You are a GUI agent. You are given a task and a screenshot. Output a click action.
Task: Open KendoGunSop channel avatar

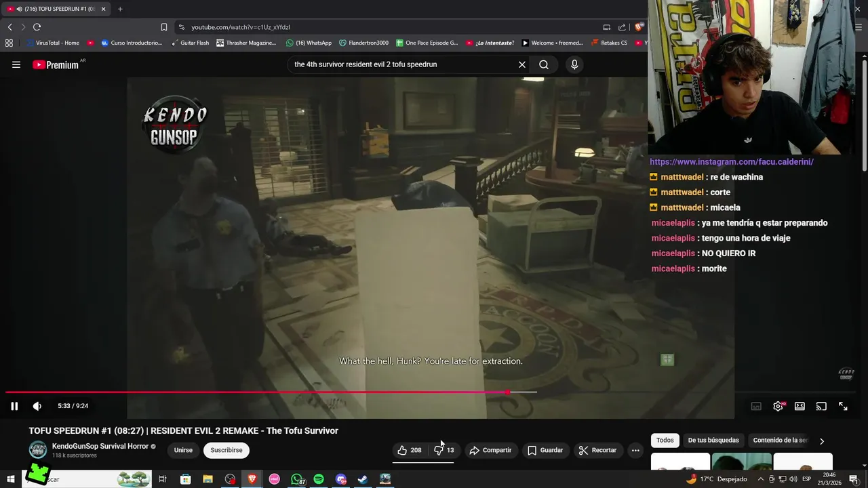38,449
